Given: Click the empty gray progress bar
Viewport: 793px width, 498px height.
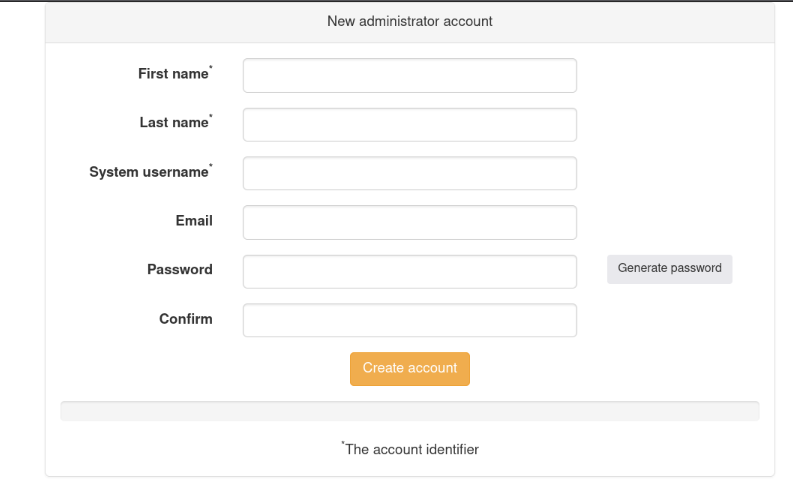Looking at the screenshot, I should click(409, 411).
